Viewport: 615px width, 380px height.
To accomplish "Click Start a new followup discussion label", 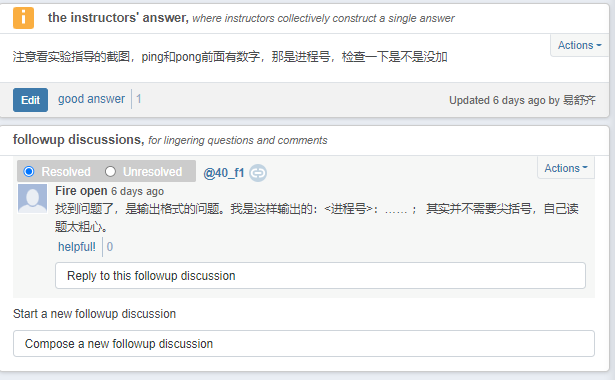I will coord(95,314).
